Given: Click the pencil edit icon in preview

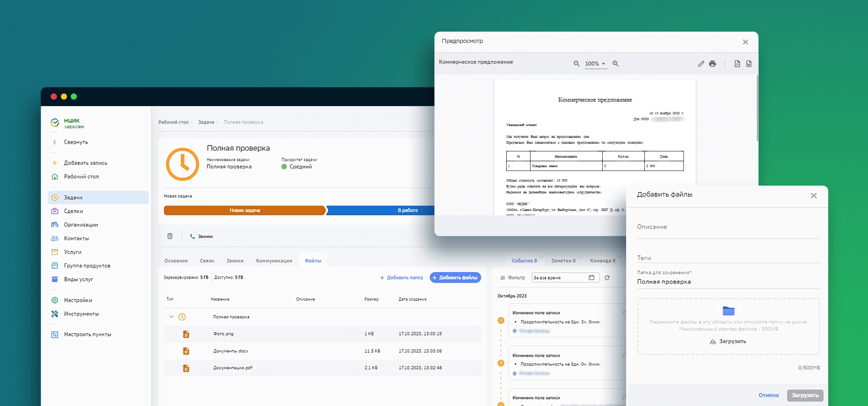Looking at the screenshot, I should pos(701,64).
